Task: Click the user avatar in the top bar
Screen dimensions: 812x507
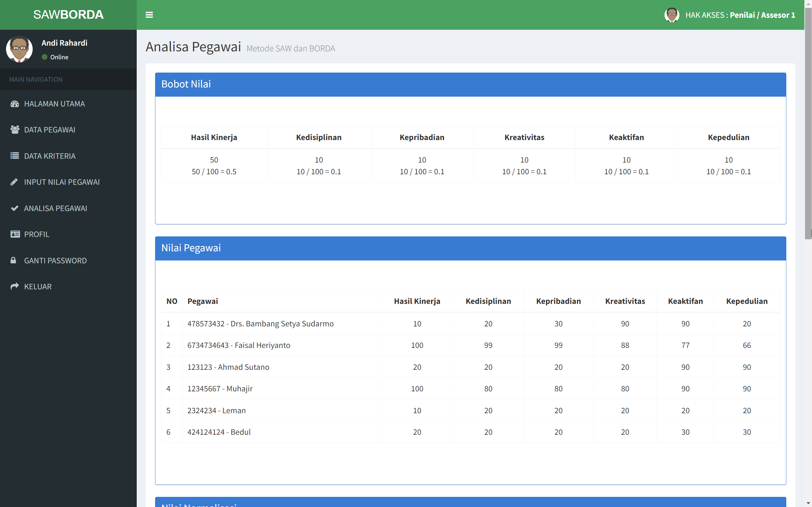Action: tap(672, 15)
